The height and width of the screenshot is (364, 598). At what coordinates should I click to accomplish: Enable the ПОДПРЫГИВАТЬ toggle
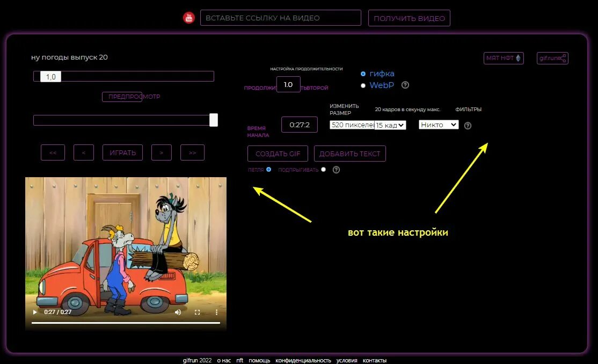(x=323, y=169)
